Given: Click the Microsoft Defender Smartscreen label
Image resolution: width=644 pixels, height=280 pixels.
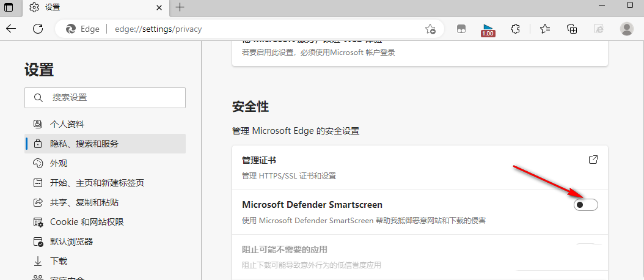Looking at the screenshot, I should [312, 204].
